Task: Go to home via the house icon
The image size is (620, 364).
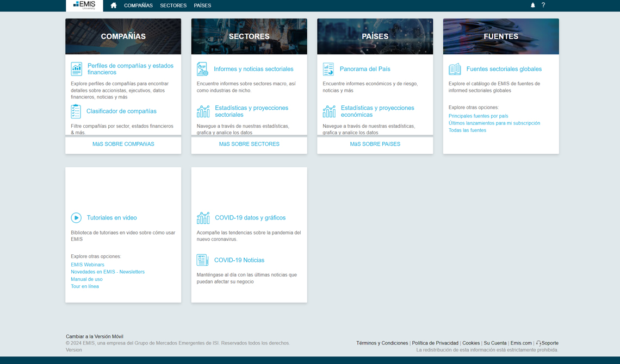Action: (114, 5)
